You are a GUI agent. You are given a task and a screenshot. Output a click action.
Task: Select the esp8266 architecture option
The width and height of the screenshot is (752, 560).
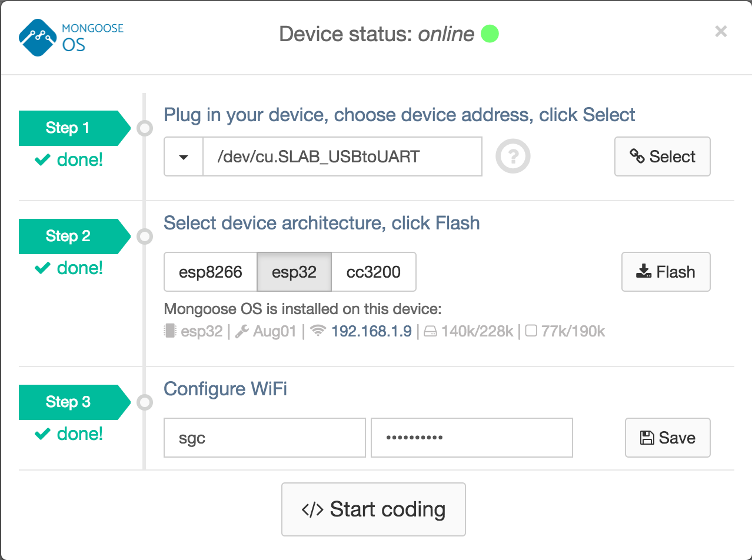[210, 272]
